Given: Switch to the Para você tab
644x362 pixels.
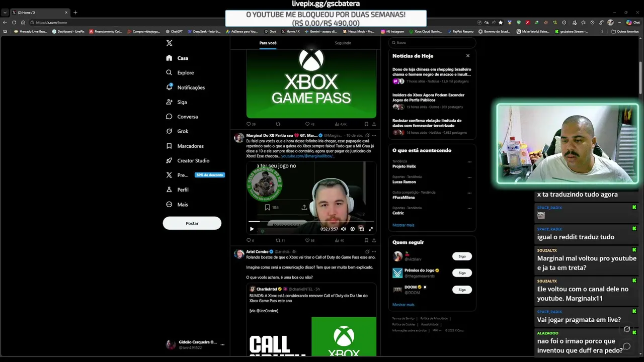Looking at the screenshot, I should [x=268, y=43].
